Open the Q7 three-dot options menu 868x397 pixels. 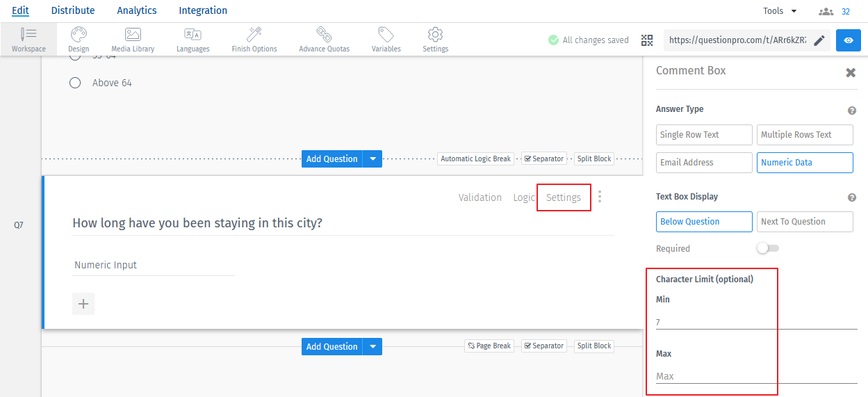[x=600, y=197]
